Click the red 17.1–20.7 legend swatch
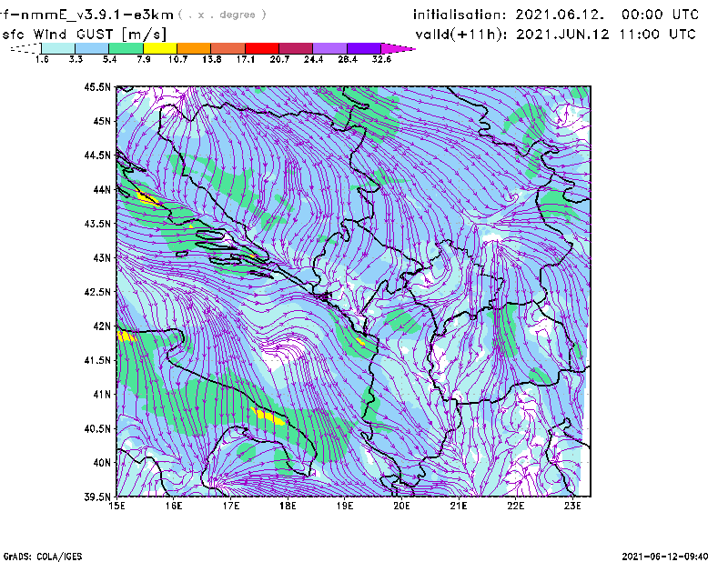Viewport: 728px width, 562px height. pos(262,48)
